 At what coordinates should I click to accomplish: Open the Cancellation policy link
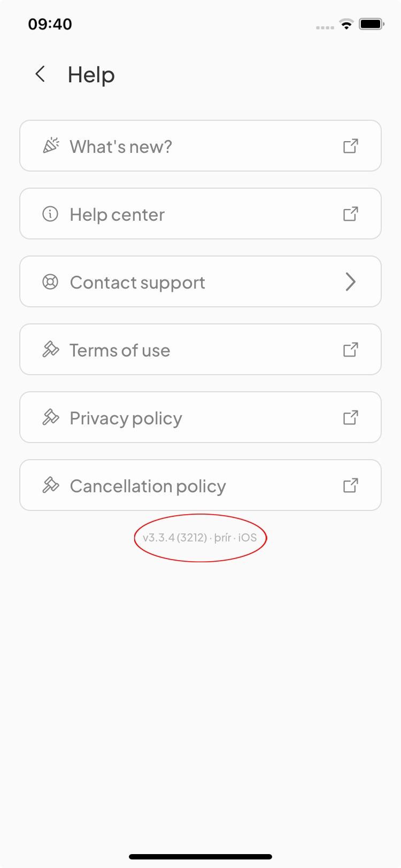tap(148, 486)
